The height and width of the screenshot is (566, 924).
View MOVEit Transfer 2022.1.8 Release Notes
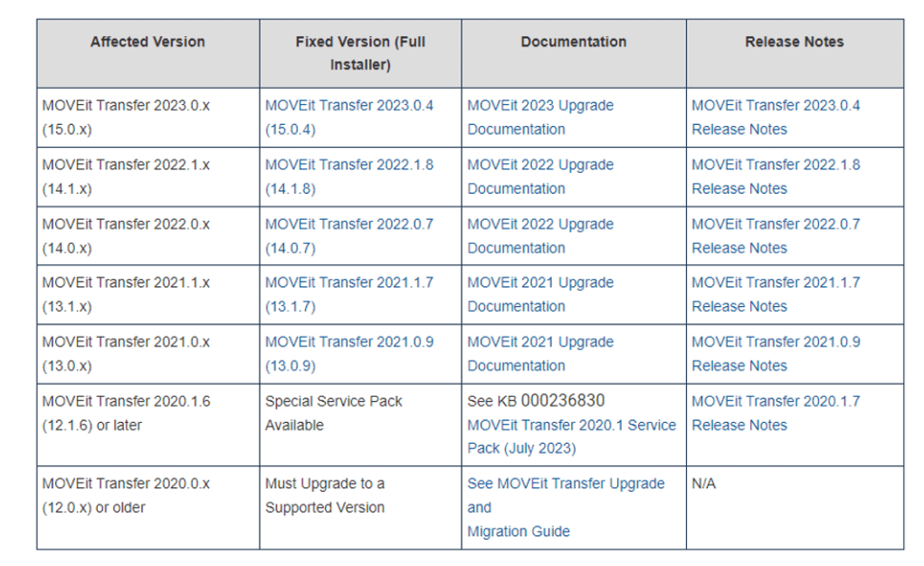pos(776,177)
